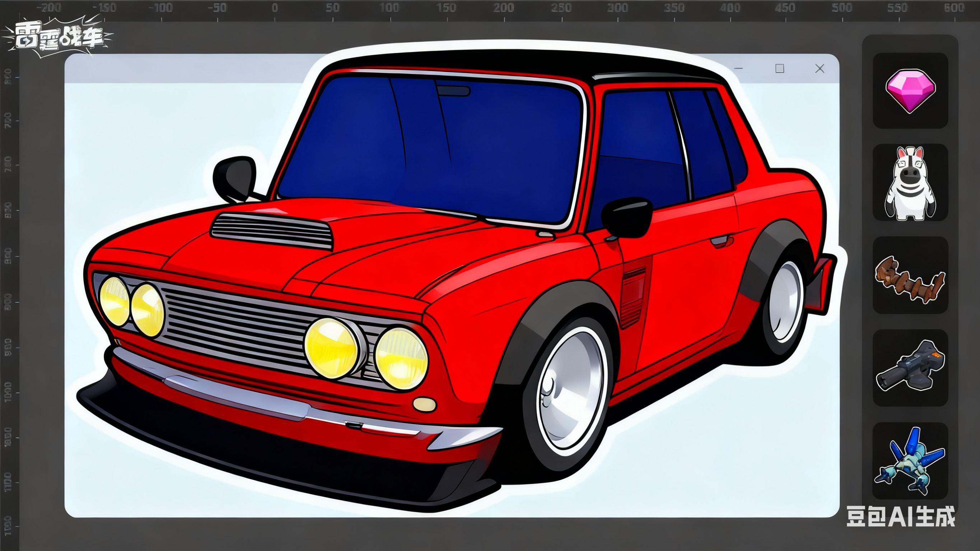The image size is (980, 551).
Task: Click the 0 mark on top ruler
Action: point(275,8)
